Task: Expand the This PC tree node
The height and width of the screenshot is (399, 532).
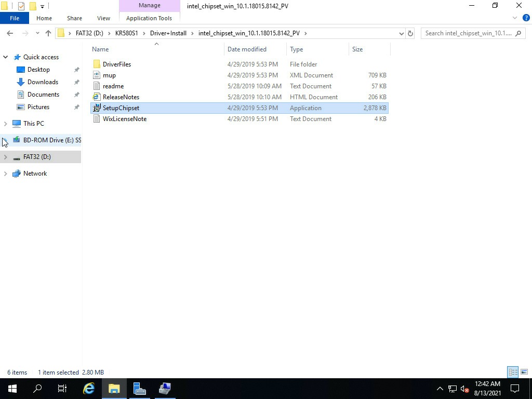Action: click(x=5, y=124)
